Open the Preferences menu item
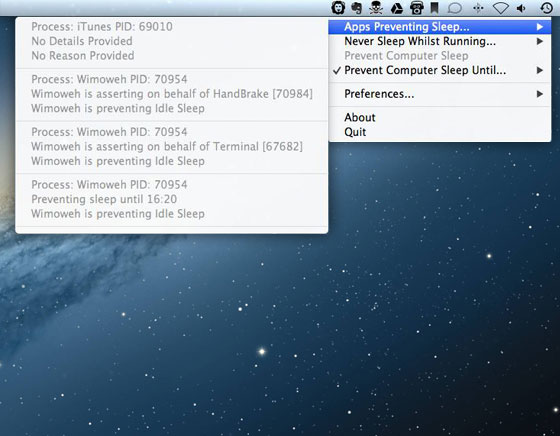Image resolution: width=560 pixels, height=436 pixels. (440, 94)
